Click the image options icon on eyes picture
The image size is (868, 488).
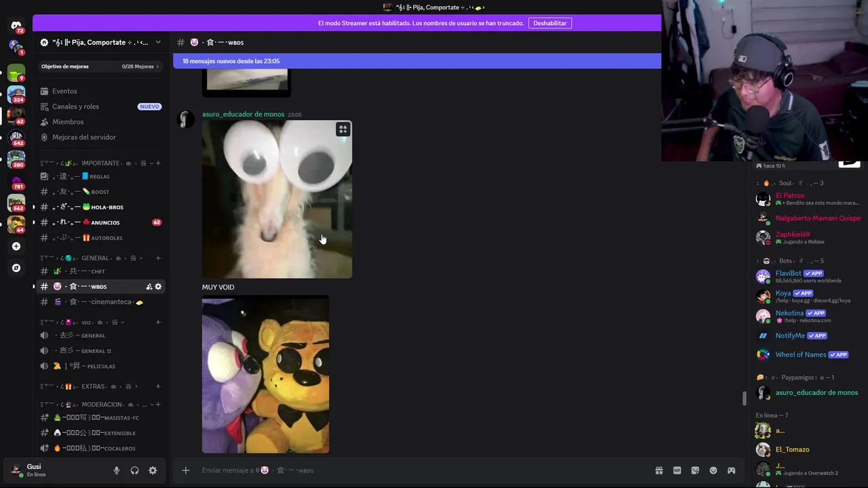(x=343, y=129)
